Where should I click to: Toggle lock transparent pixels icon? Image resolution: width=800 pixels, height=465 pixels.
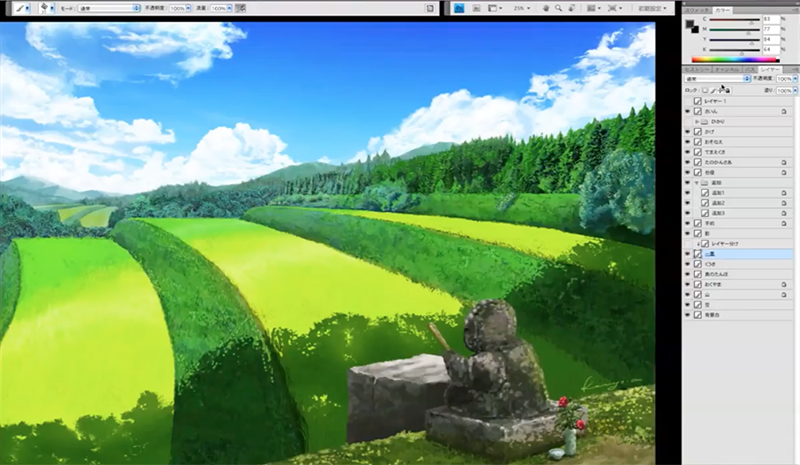(706, 90)
